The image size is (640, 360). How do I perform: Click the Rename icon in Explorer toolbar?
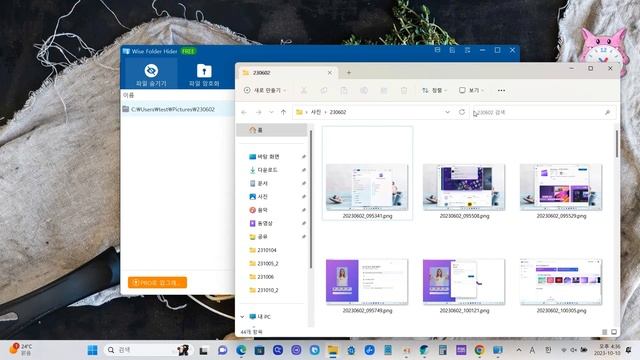[x=364, y=90]
